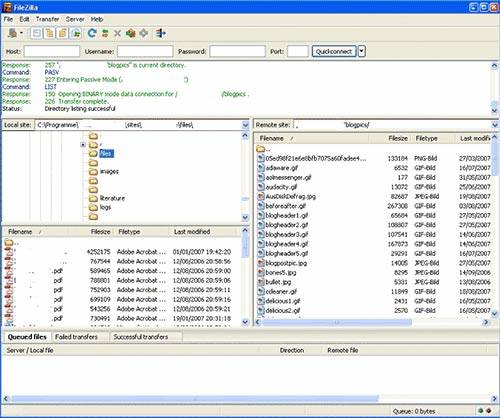This screenshot has height=418, width=500.
Task: Toggle local directory tree display
Action: 50,33
